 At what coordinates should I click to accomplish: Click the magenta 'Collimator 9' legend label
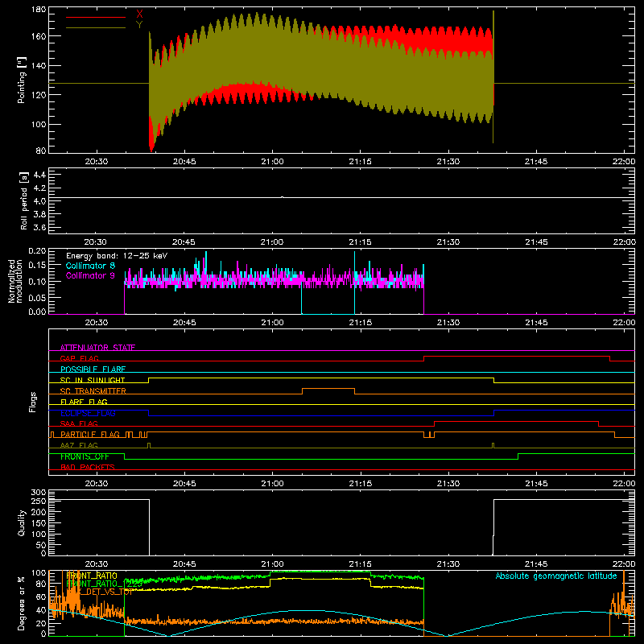[90, 275]
